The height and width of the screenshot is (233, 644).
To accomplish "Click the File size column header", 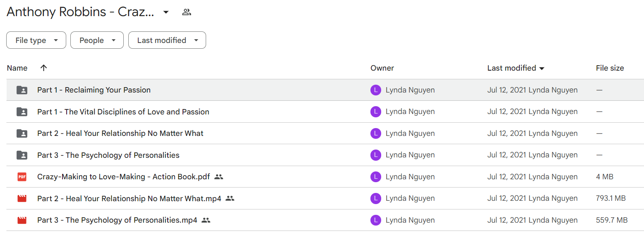I will coord(610,68).
